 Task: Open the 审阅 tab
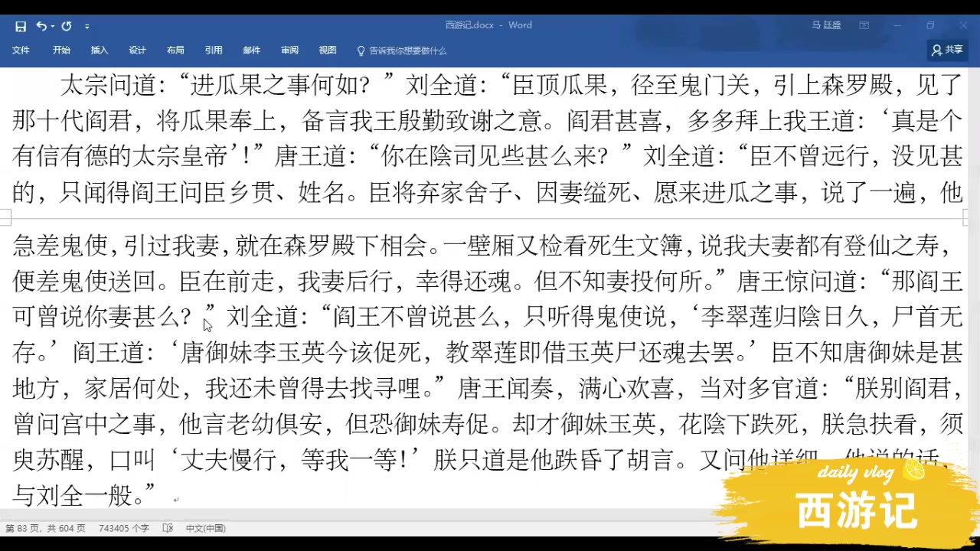click(x=289, y=51)
